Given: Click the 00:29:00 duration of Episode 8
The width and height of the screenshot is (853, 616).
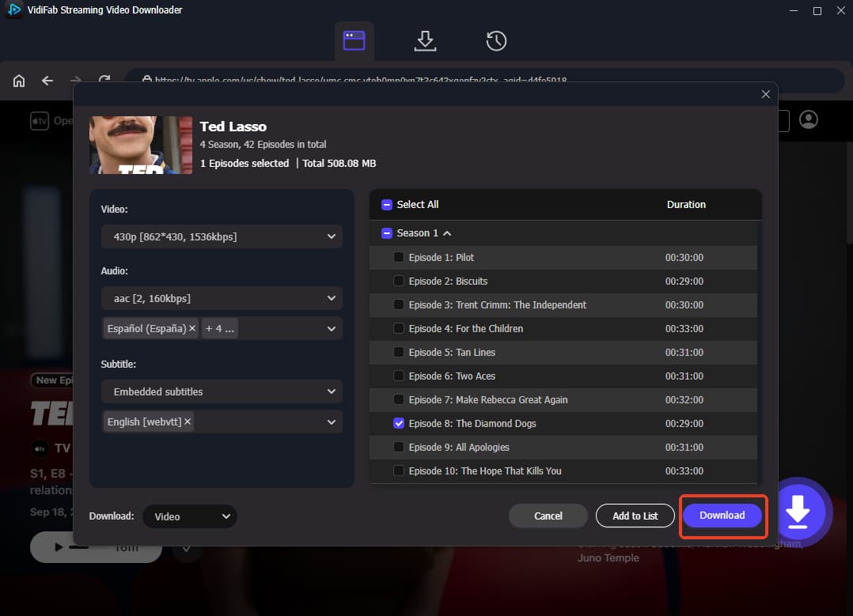Looking at the screenshot, I should tap(684, 424).
